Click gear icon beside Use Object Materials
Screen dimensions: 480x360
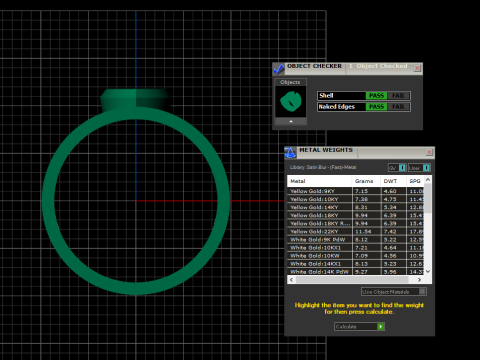tap(422, 292)
